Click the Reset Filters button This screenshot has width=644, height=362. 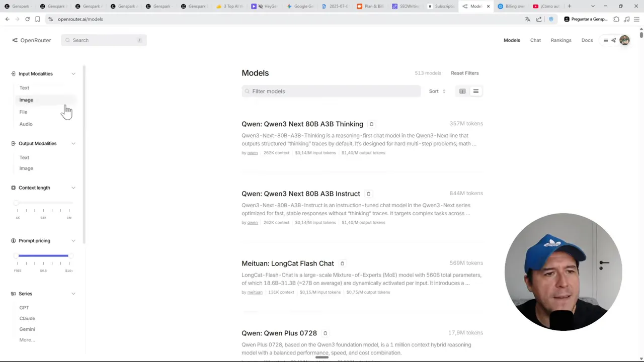tap(464, 73)
